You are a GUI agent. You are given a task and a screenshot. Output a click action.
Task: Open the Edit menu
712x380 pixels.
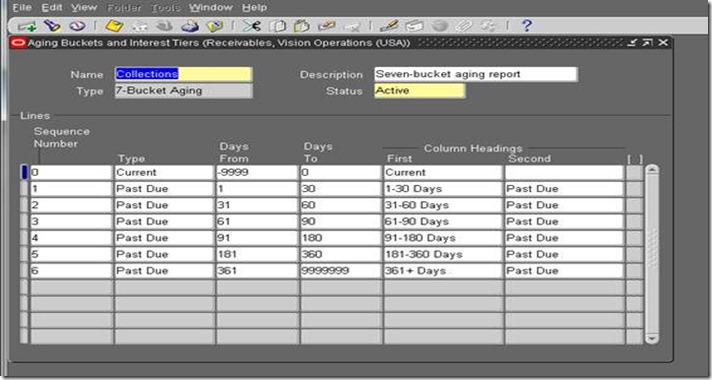coord(51,8)
